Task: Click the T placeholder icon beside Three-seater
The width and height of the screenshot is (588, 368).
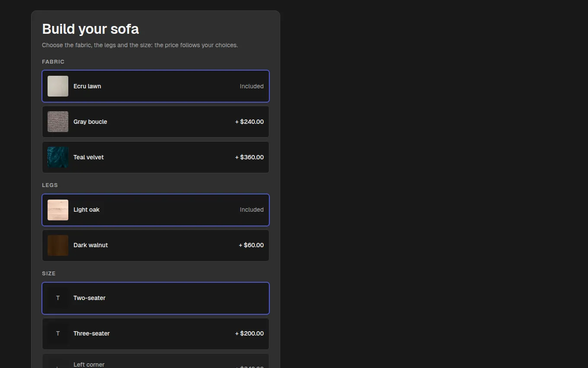Action: point(58,334)
